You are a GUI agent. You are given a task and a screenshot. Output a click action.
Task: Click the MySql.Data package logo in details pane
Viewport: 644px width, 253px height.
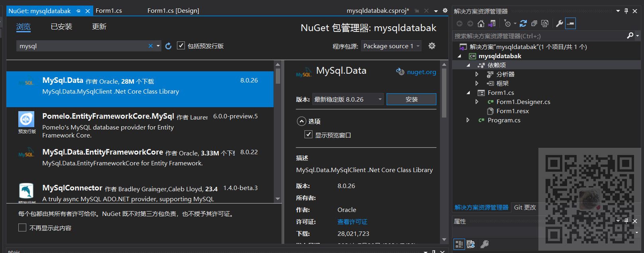(x=304, y=73)
